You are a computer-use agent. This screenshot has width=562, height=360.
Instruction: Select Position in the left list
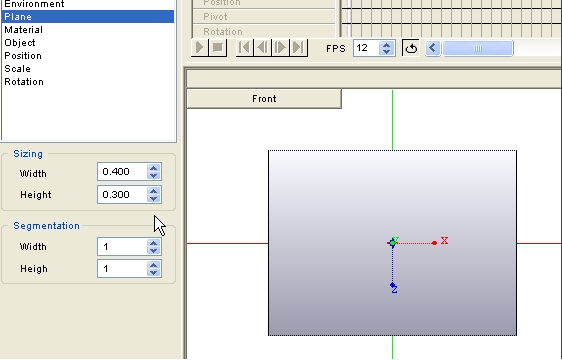click(x=88, y=56)
